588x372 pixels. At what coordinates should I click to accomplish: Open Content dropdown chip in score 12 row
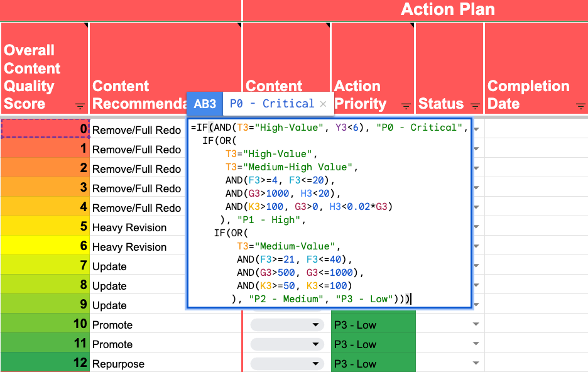pos(287,364)
